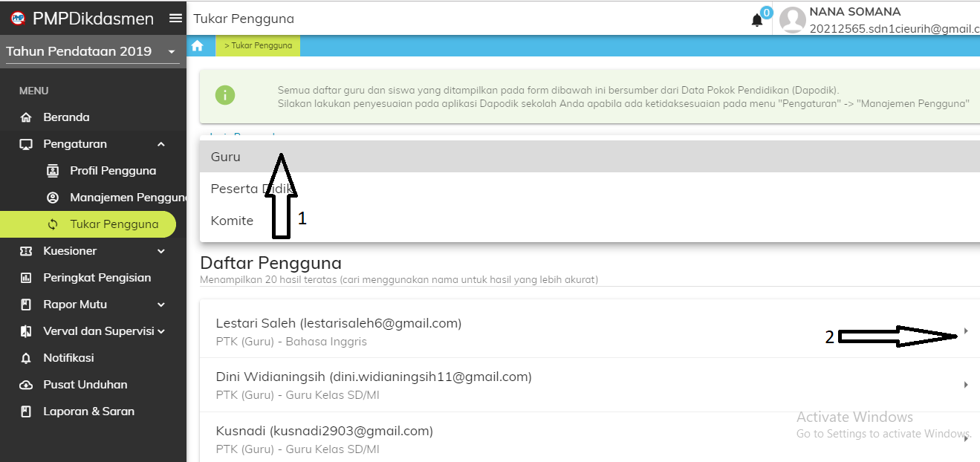Open Laporan & Saran menu item
This screenshot has height=462, width=980.
click(x=93, y=411)
